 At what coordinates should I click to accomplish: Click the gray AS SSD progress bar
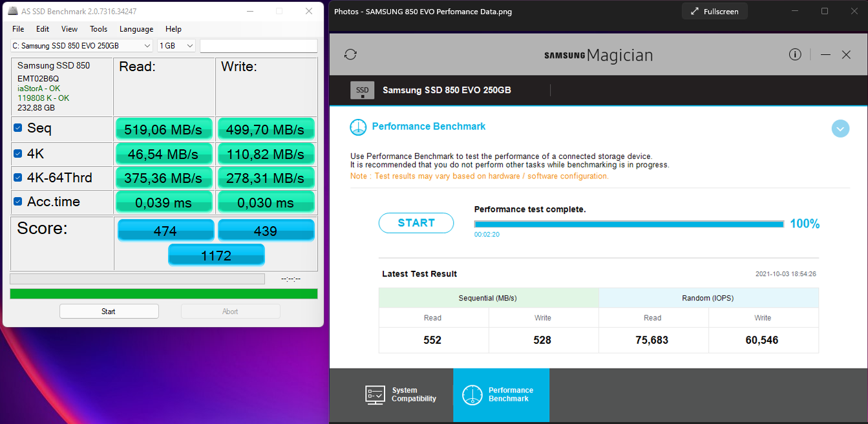click(137, 279)
